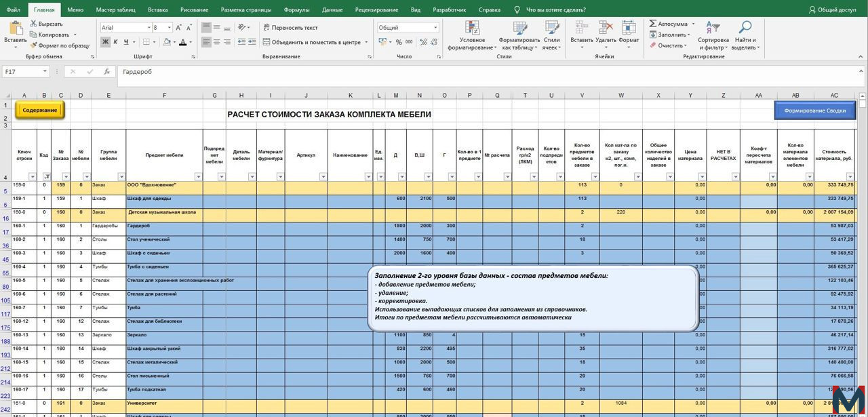Expand the Name Box dropdown showing F17
This screenshot has height=417, width=868.
[x=45, y=72]
